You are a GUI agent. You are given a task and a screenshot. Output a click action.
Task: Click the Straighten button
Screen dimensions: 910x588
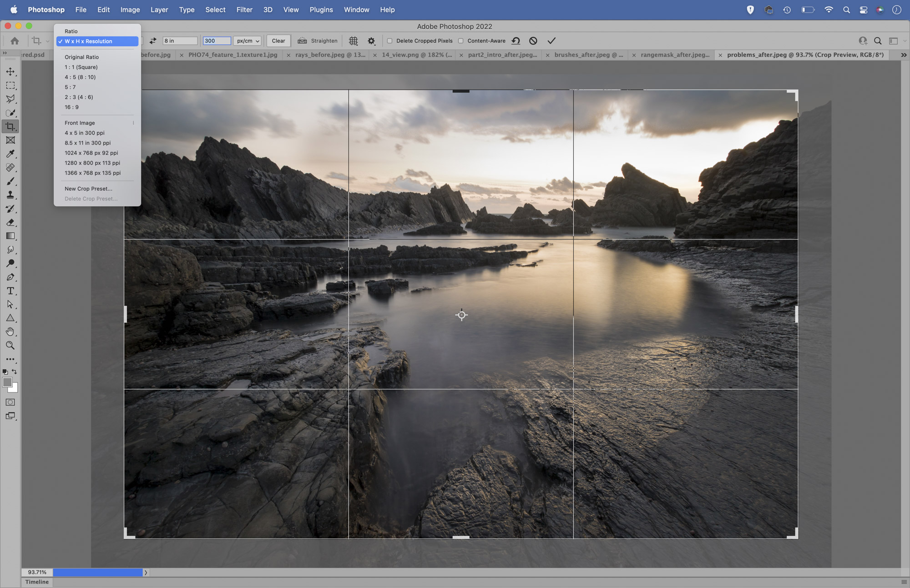coord(317,40)
